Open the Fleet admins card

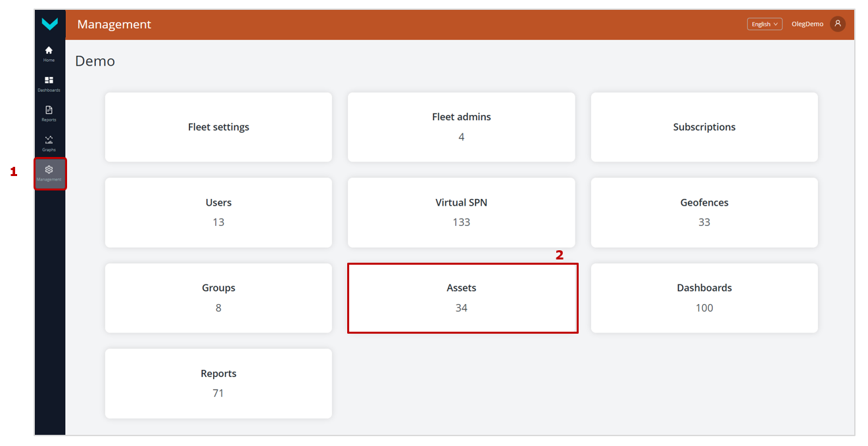tap(461, 127)
